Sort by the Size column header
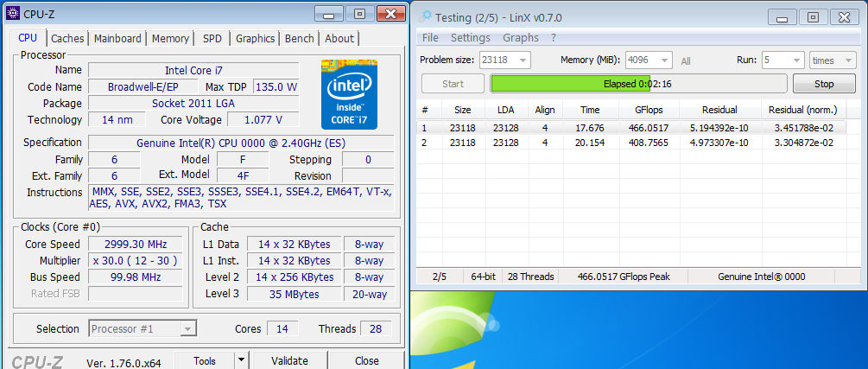The height and width of the screenshot is (369, 868). [463, 110]
